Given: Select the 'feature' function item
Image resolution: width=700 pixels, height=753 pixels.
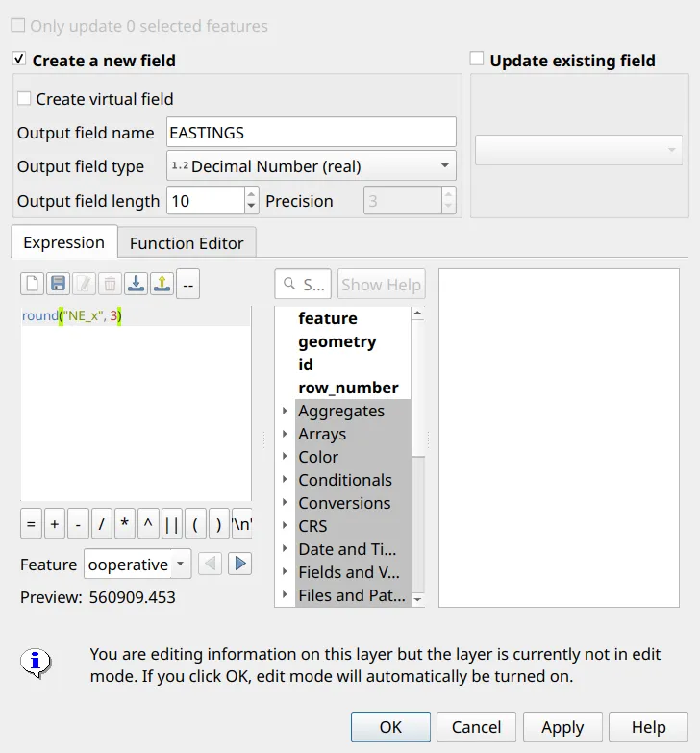Looking at the screenshot, I should point(328,318).
